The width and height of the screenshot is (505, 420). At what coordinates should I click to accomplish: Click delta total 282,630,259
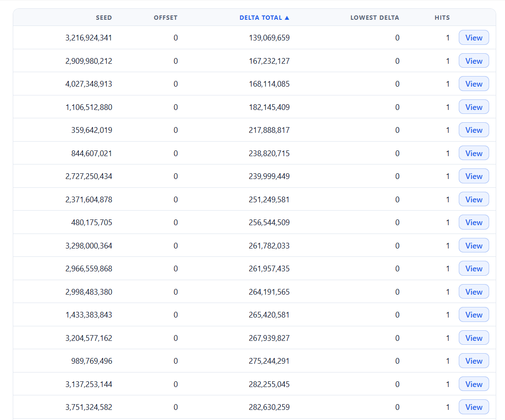tap(269, 407)
